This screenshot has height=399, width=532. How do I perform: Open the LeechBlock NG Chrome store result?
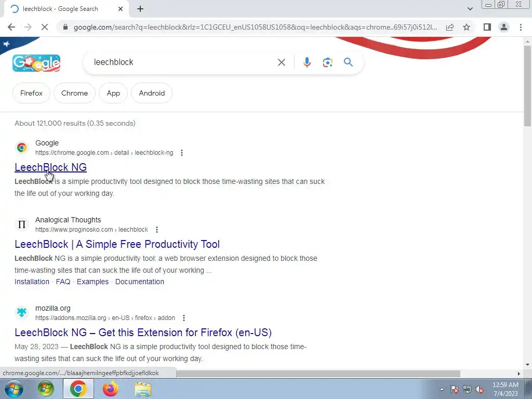50,167
